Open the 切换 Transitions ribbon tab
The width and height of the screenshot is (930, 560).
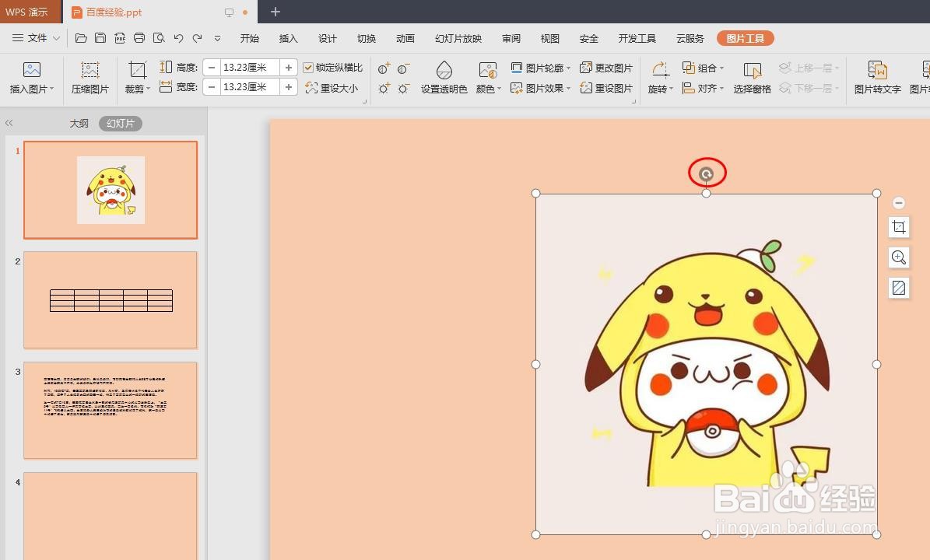coord(367,39)
